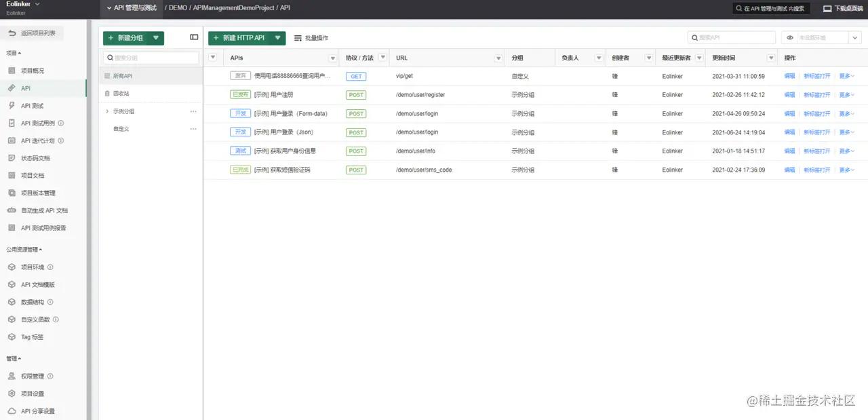Image resolution: width=868 pixels, height=420 pixels.
Task: Collapse the 公用资源管理 sidebar section
Action: pyautogui.click(x=24, y=250)
